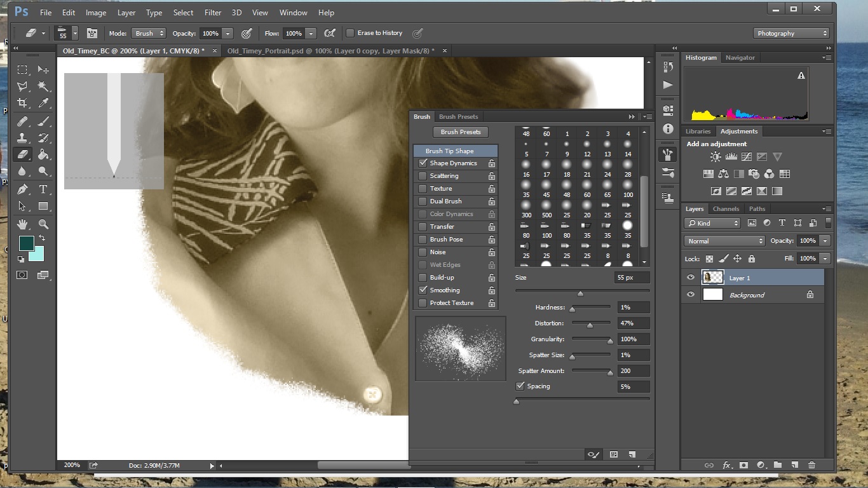Click the Brush Presets button
868x488 pixels.
click(460, 132)
